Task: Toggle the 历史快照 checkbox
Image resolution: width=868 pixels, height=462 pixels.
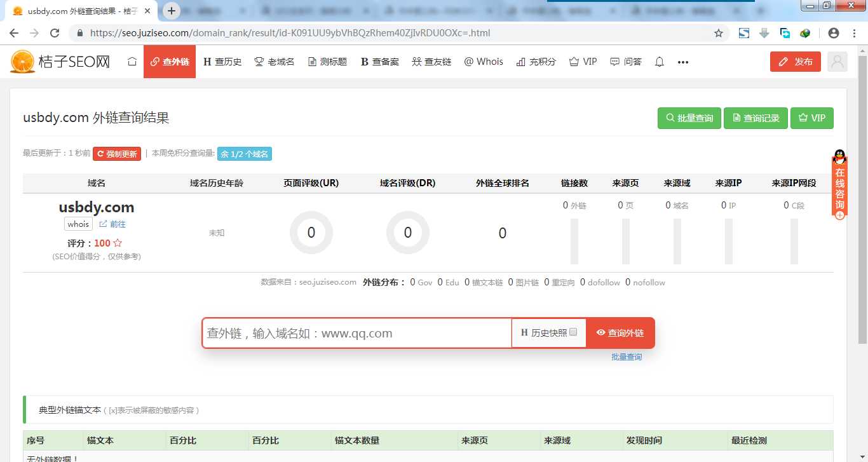Action: (x=573, y=332)
